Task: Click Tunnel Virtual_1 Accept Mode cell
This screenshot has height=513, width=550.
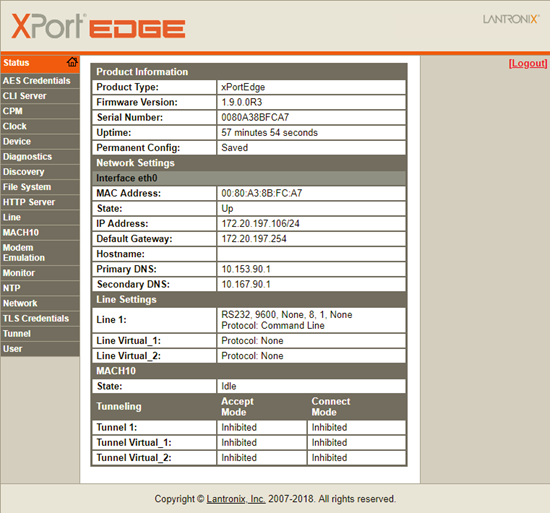Action: 262,443
